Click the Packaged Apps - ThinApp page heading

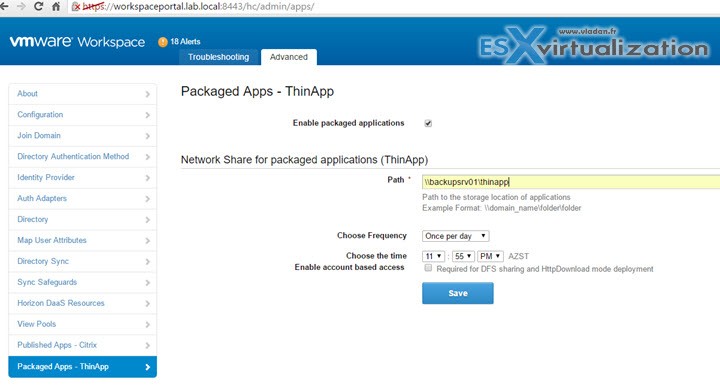pos(257,91)
